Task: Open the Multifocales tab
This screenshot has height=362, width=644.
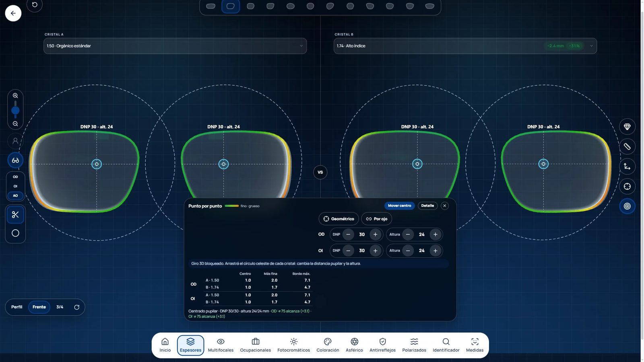Action: point(221,345)
